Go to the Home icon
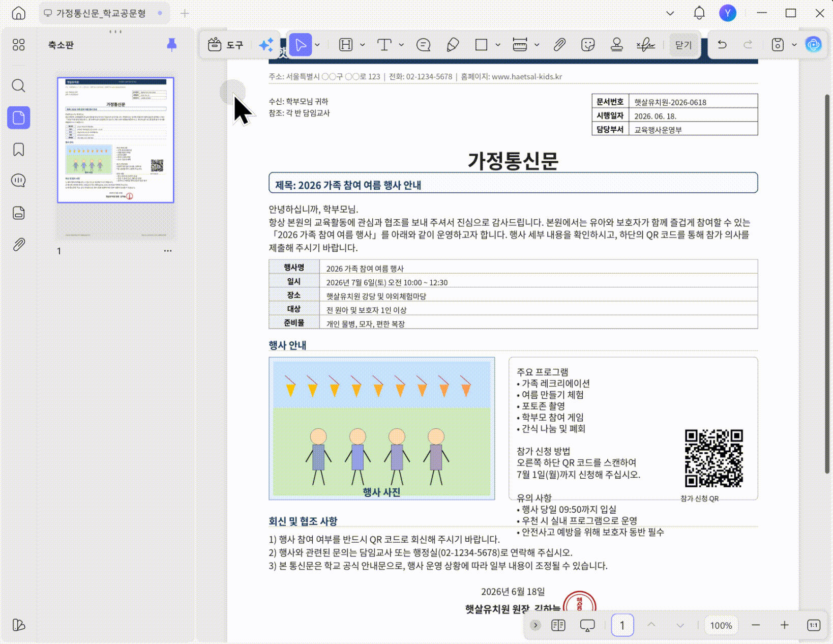 coord(19,13)
